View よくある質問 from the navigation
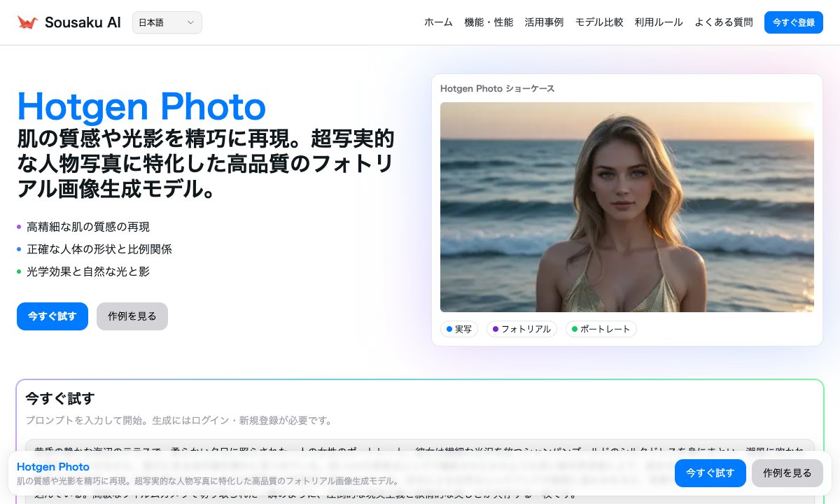Screen dimensions: 840x504 (723, 22)
